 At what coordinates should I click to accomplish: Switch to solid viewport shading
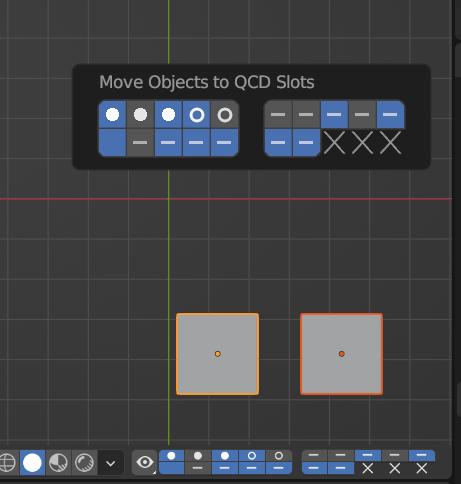32,463
